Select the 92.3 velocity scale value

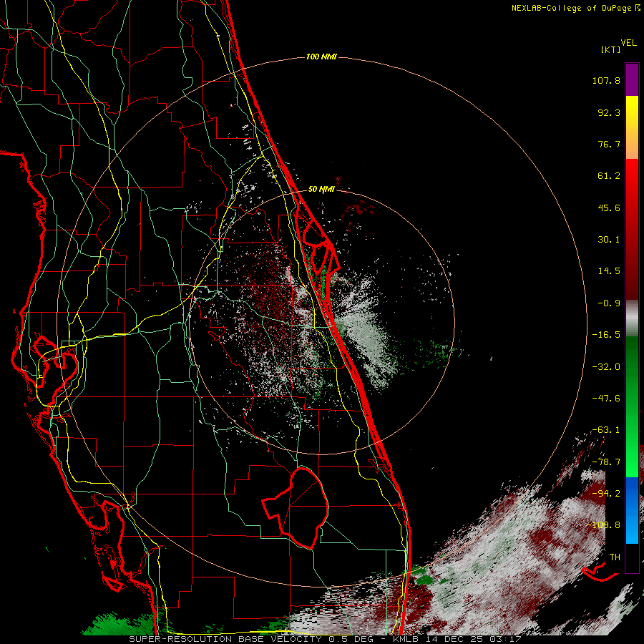[609, 112]
